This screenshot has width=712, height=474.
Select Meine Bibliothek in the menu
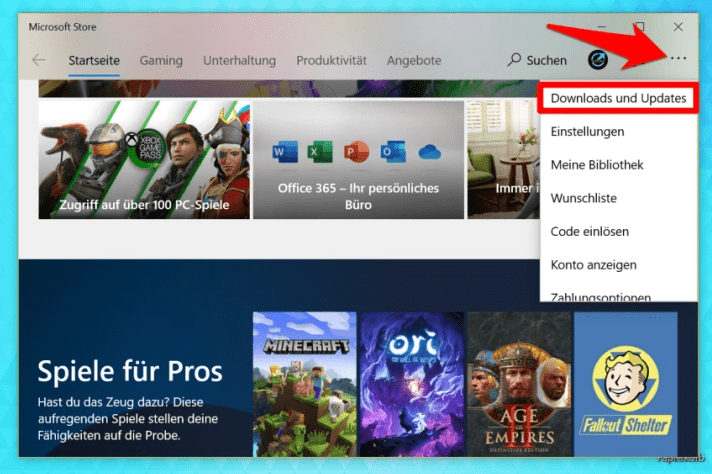[x=618, y=165]
